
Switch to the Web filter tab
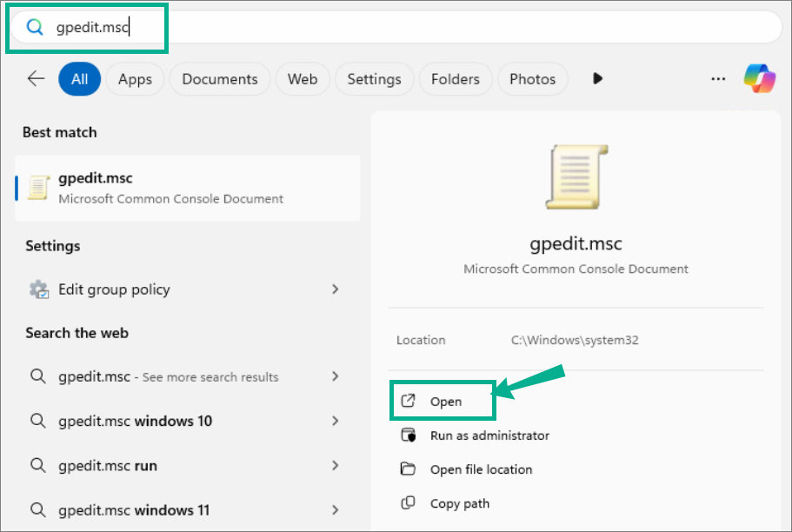(x=303, y=79)
